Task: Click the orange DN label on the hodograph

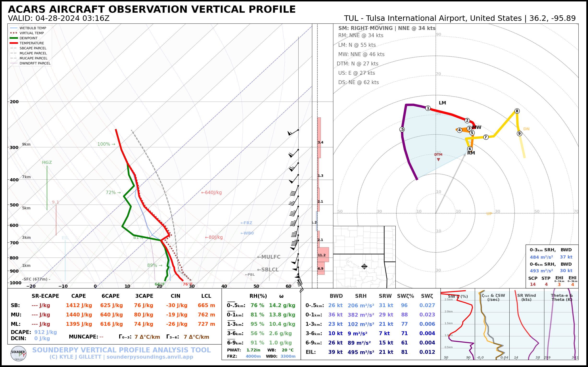Action: (x=526, y=129)
